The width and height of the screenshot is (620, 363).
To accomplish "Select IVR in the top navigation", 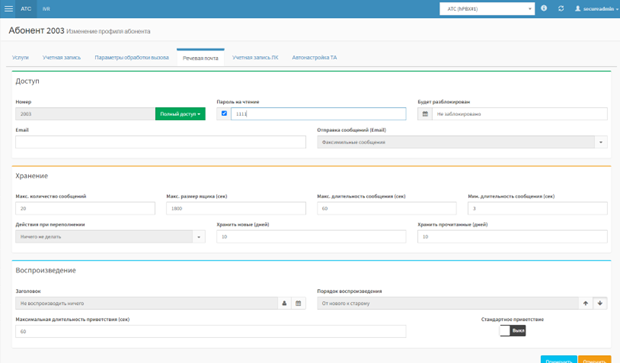I will tap(46, 9).
